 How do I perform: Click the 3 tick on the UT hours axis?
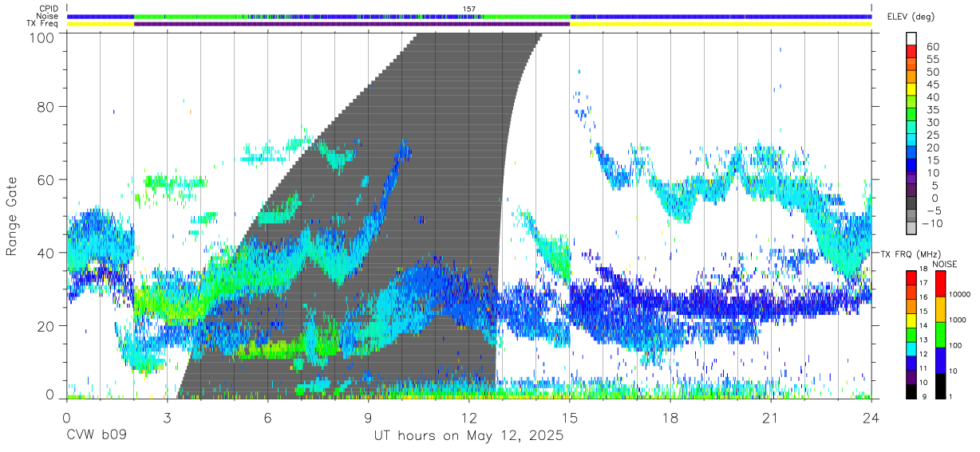(x=167, y=418)
